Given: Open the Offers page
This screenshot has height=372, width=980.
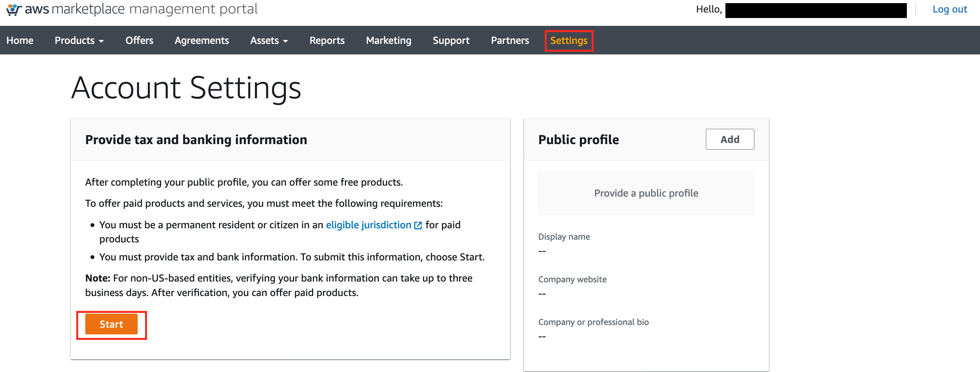Looking at the screenshot, I should [x=139, y=40].
